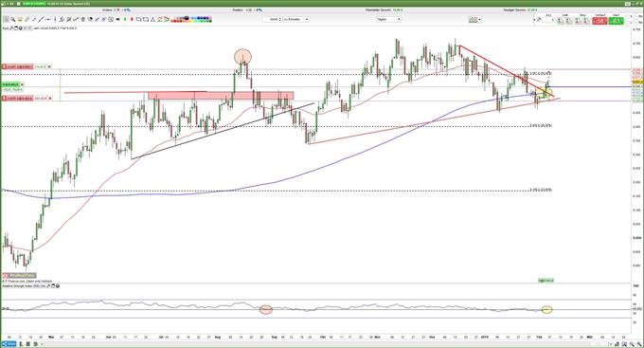644x348 pixels.
Task: Open the RSI indicator settings icon
Action: [x=48, y=285]
